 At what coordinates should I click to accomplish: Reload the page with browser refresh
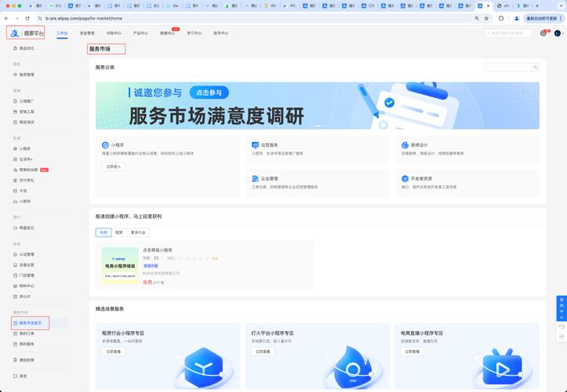tap(27, 18)
